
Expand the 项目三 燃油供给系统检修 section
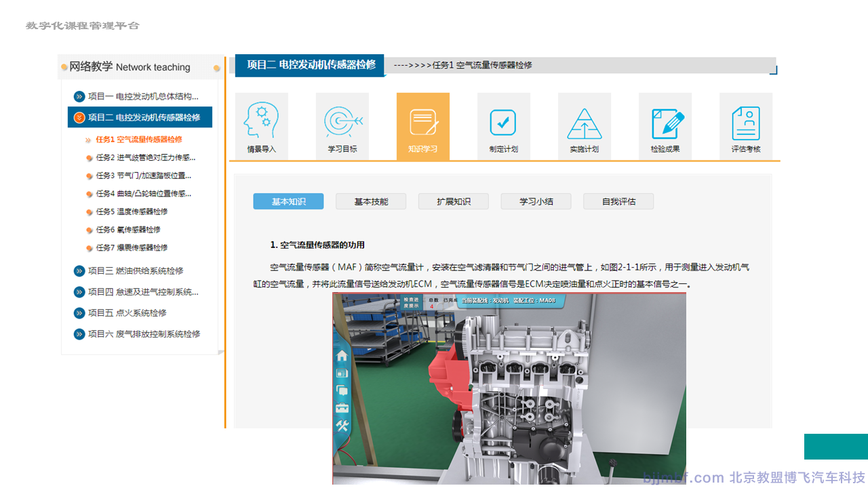coord(135,271)
